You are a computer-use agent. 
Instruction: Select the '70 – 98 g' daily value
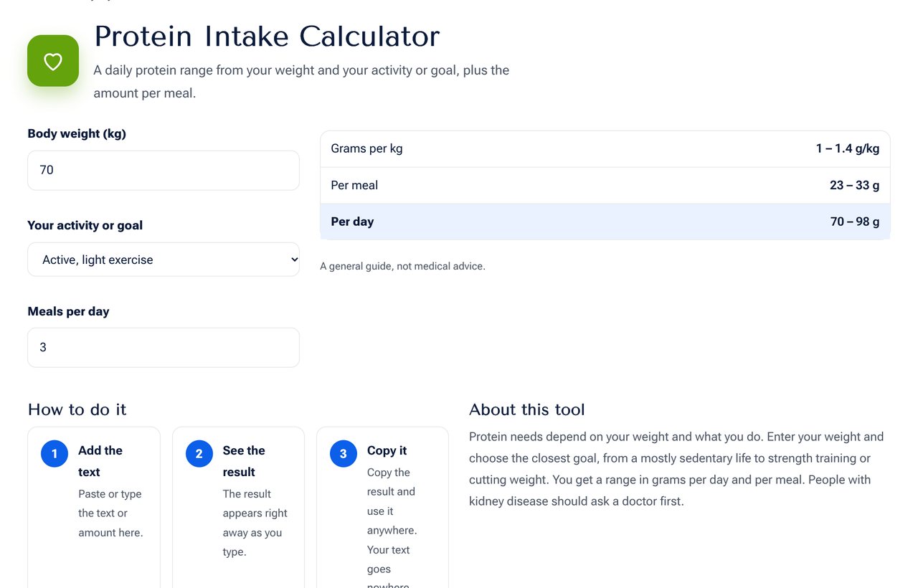click(x=855, y=222)
